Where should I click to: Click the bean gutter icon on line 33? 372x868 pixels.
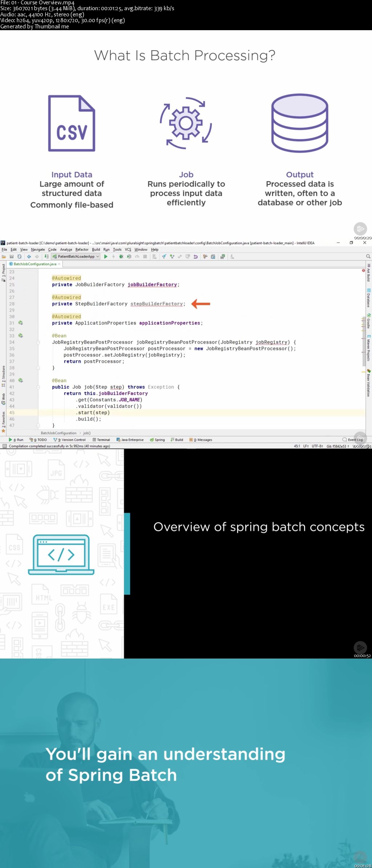21,336
